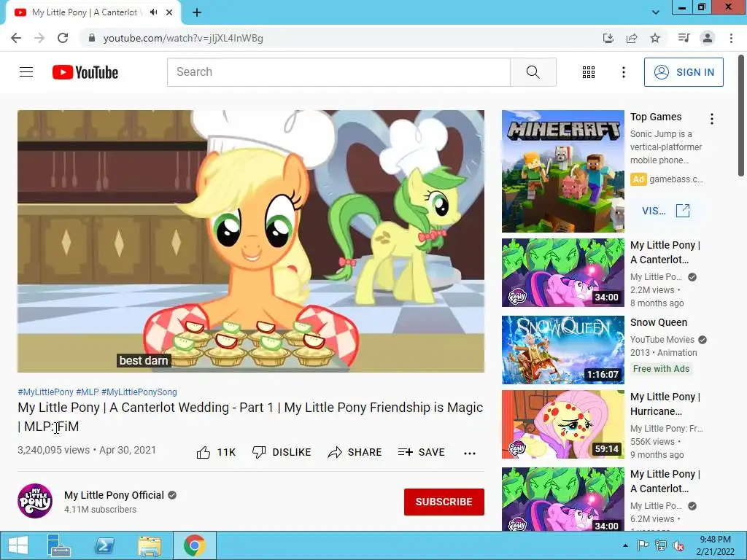The height and width of the screenshot is (560, 747).
Task: Go back with the browser back arrow
Action: coord(16,38)
